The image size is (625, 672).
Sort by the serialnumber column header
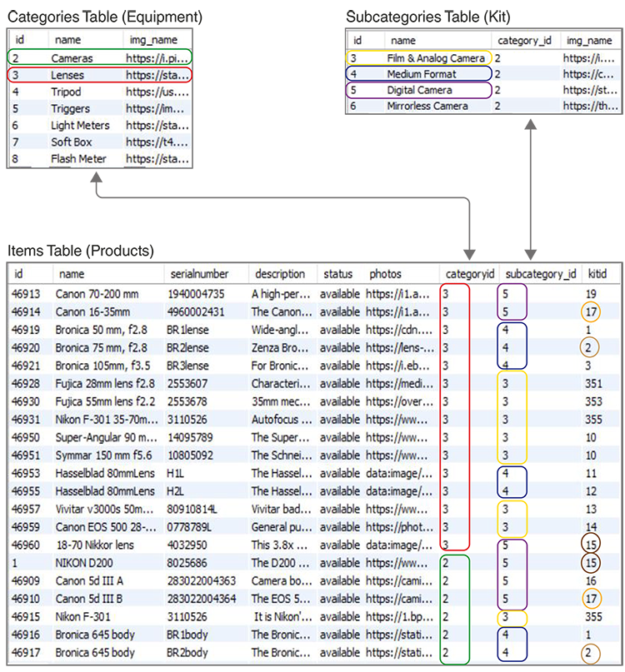[x=199, y=274]
